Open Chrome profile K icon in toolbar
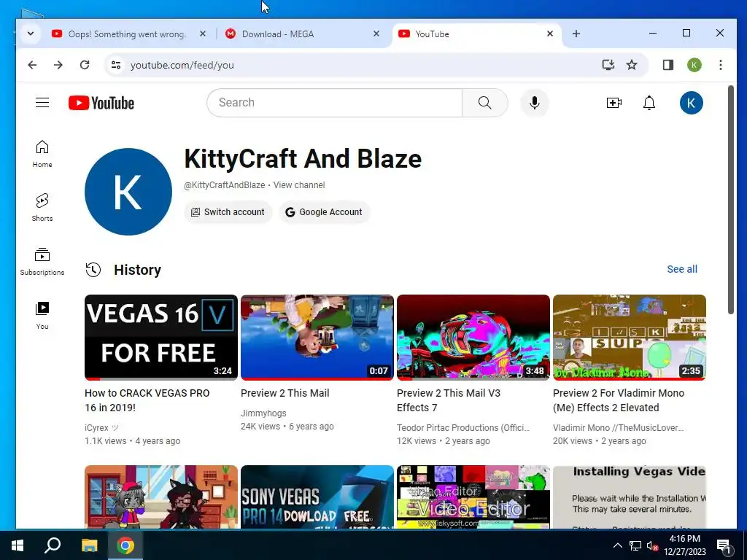This screenshot has height=560, width=747. coord(694,65)
